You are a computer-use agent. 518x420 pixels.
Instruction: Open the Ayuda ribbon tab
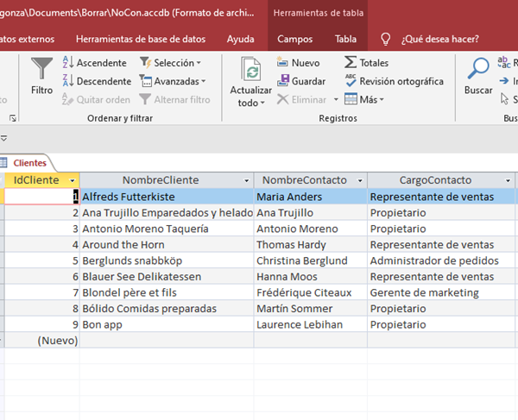pyautogui.click(x=240, y=39)
